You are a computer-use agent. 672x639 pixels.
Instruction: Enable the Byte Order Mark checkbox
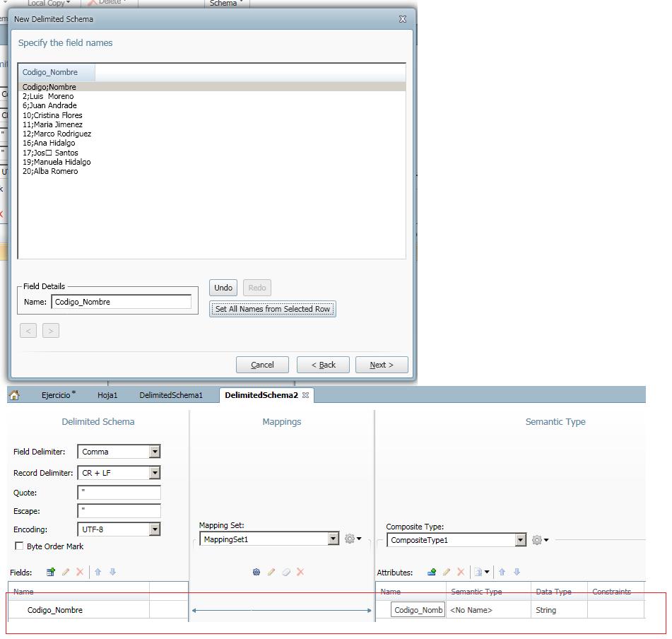[19, 546]
